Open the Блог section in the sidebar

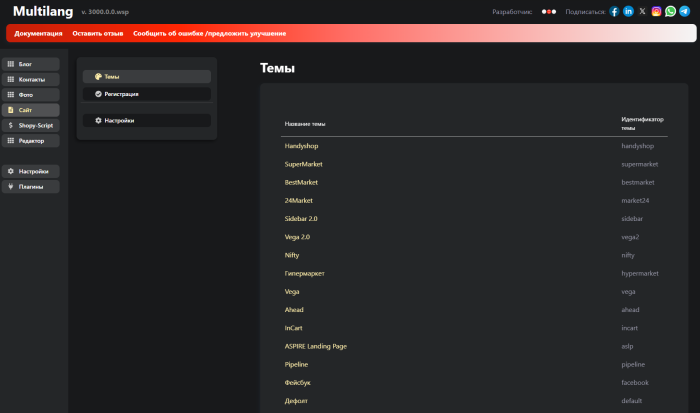(x=31, y=64)
